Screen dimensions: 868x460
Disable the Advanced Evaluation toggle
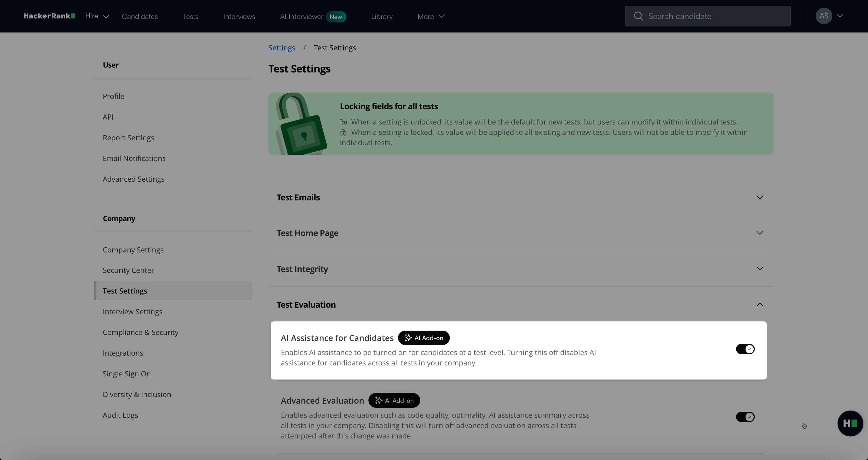point(745,417)
